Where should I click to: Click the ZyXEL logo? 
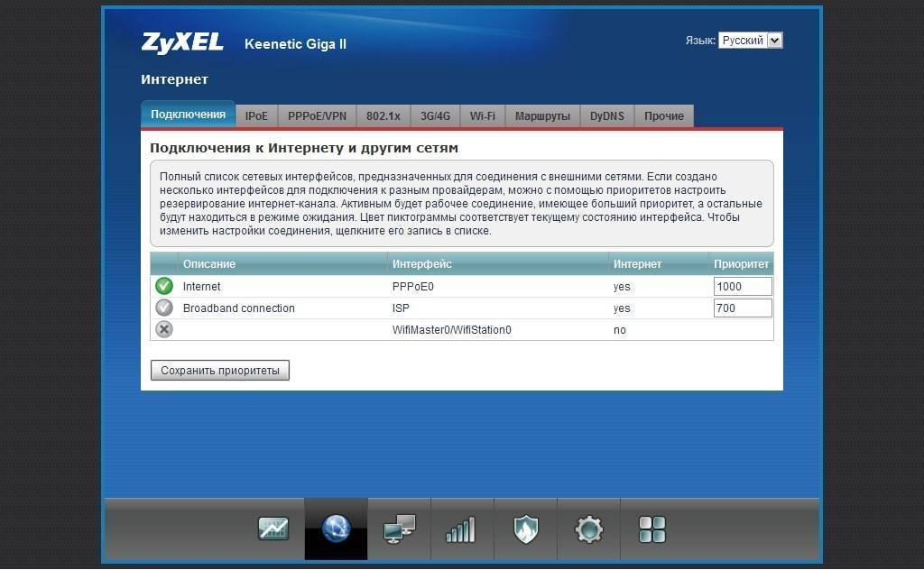point(182,42)
